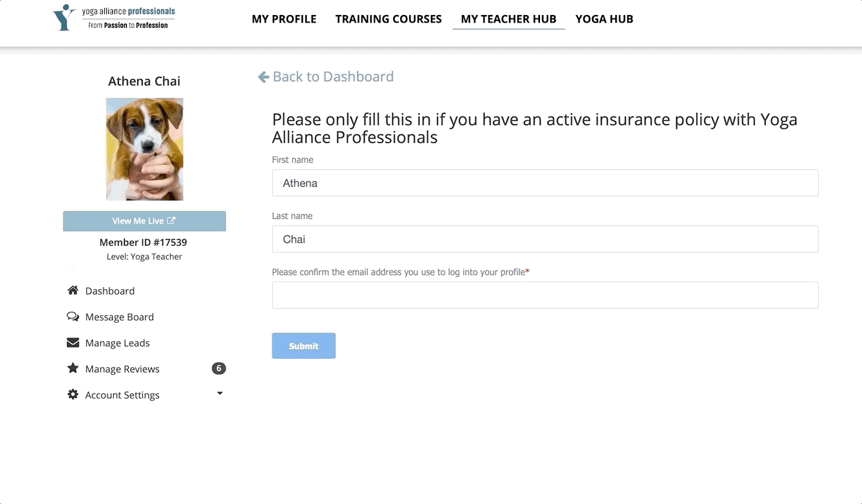
Task: Click the Dashboard home icon
Action: [x=73, y=290]
